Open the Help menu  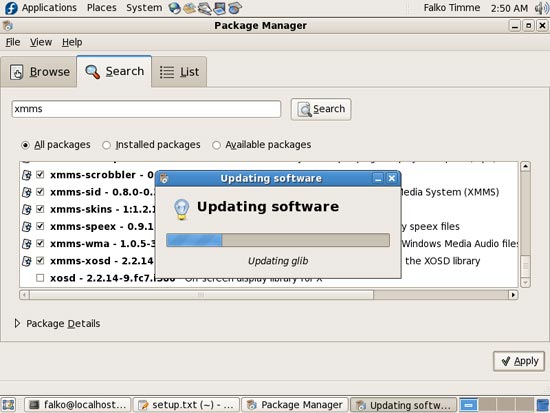pos(72,42)
